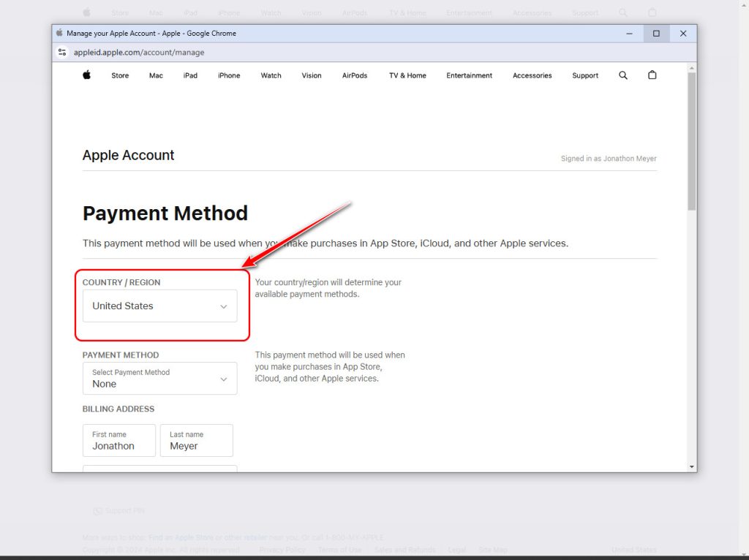Viewport: 749px width, 560px height.
Task: Click the down arrow on the page scrollbar
Action: [x=690, y=466]
